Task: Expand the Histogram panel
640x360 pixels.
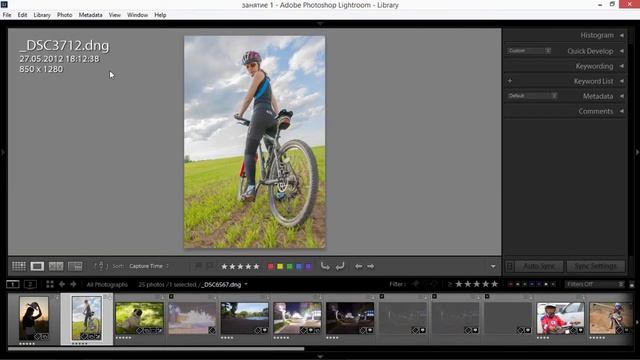Action: [x=622, y=36]
